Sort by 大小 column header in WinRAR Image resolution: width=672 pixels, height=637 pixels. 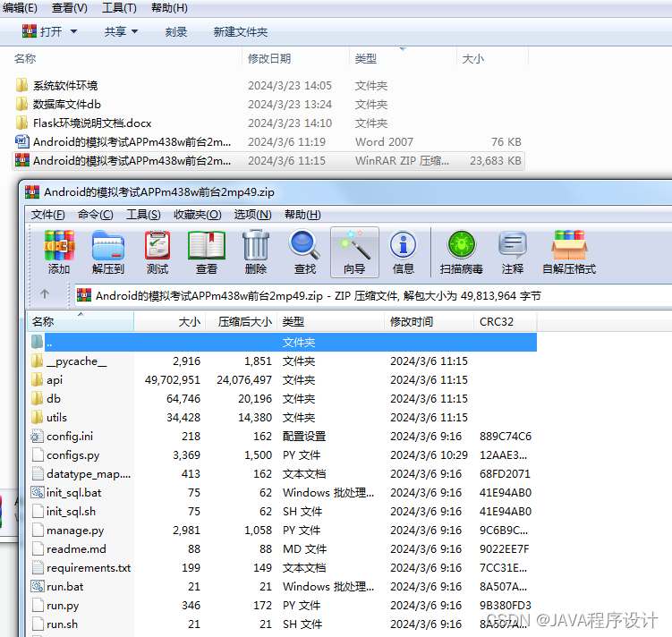coord(170,321)
